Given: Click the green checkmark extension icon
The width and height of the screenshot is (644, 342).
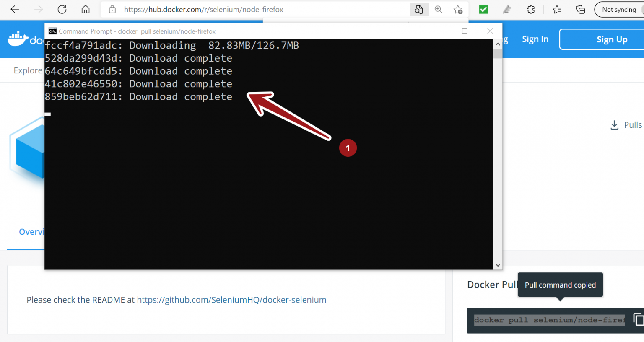Looking at the screenshot, I should 483,9.
